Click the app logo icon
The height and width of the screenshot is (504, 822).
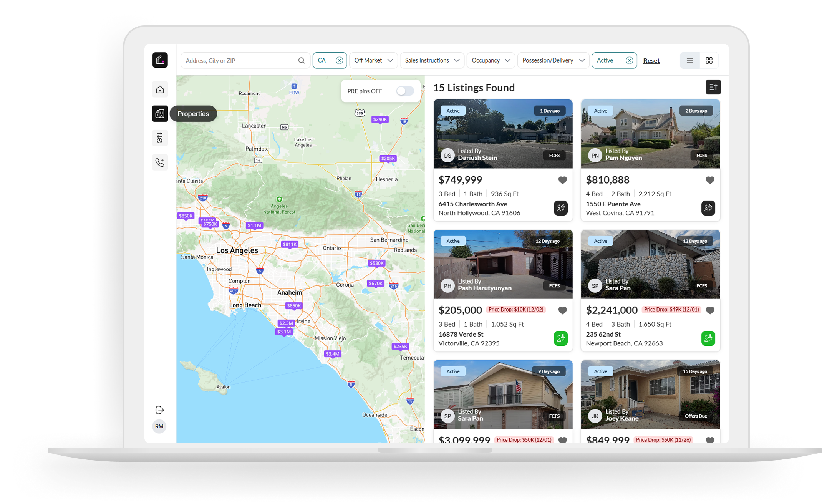(160, 60)
